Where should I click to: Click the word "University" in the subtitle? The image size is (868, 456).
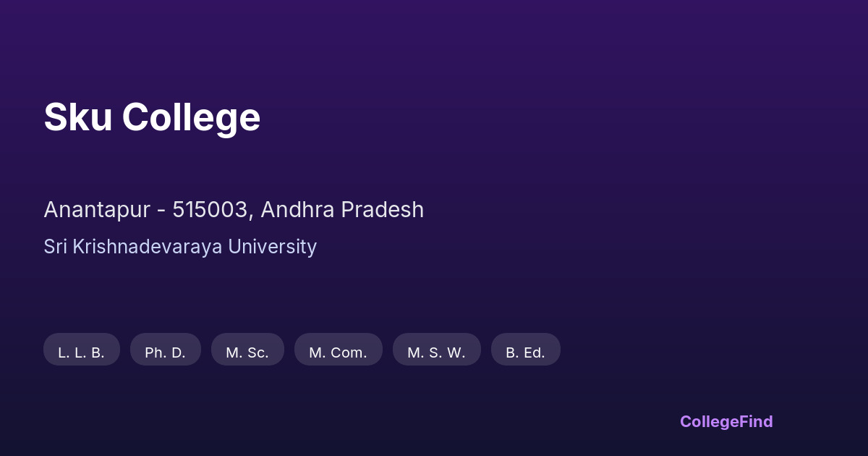point(272,247)
